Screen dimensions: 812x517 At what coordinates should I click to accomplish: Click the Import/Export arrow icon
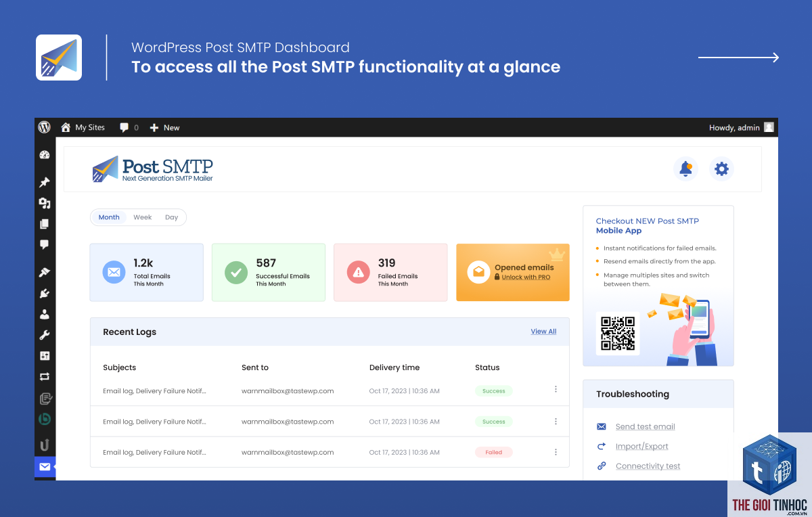pyautogui.click(x=601, y=446)
